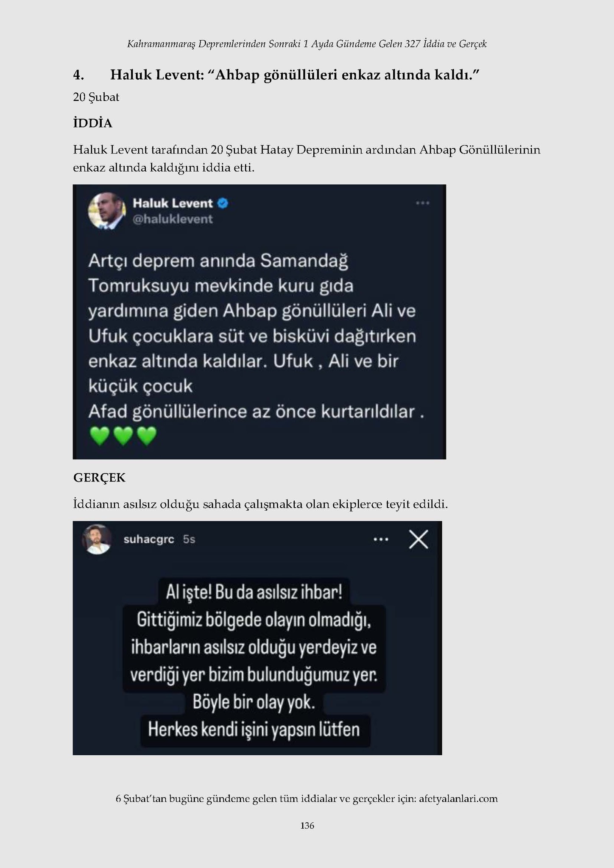Close the suhacgrc story with X
Screen dimensions: 614x868
click(419, 540)
